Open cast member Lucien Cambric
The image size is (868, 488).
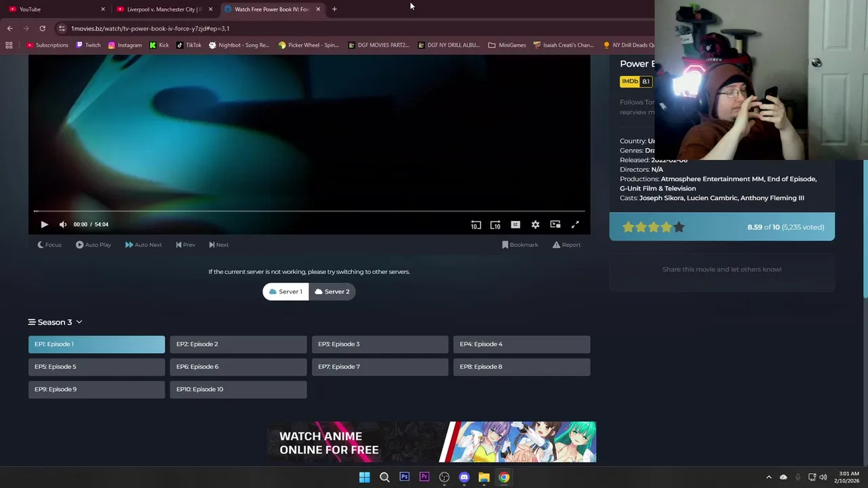[x=711, y=198]
